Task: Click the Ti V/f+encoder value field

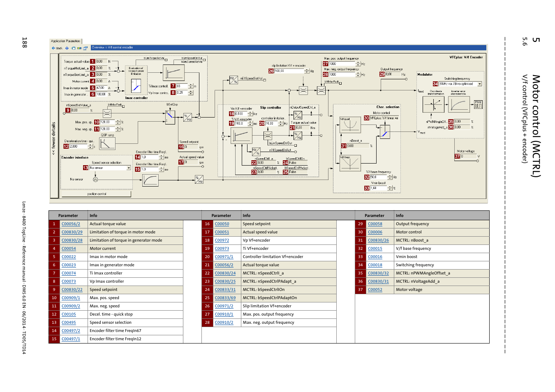Action: 241,123
